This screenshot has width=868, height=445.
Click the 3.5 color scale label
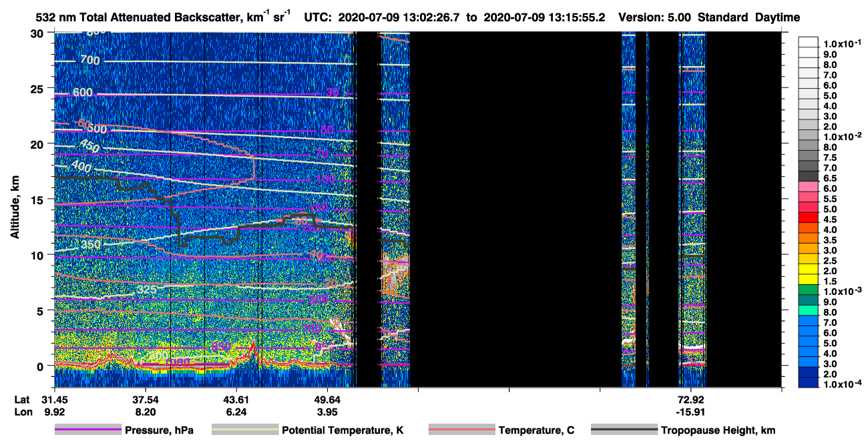point(830,240)
